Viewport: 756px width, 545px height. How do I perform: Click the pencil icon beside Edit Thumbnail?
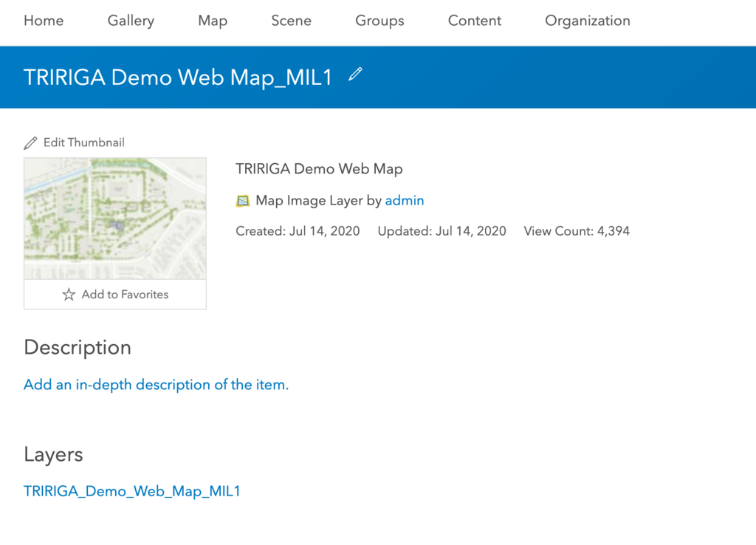click(30, 143)
